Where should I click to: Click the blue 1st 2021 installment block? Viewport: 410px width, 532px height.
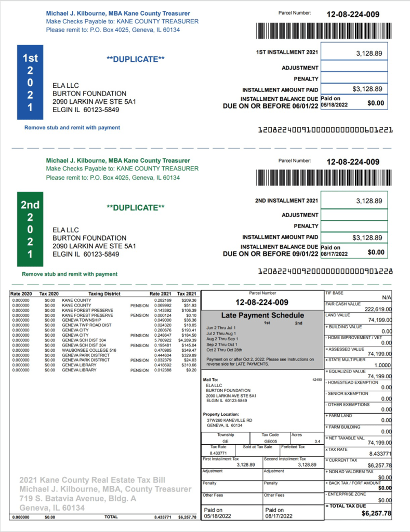(x=30, y=82)
